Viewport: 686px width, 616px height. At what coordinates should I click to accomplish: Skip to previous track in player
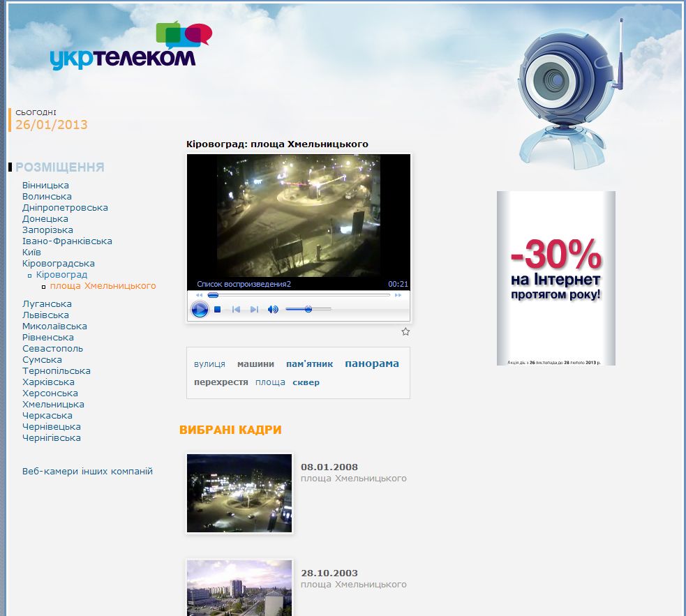[x=237, y=310]
